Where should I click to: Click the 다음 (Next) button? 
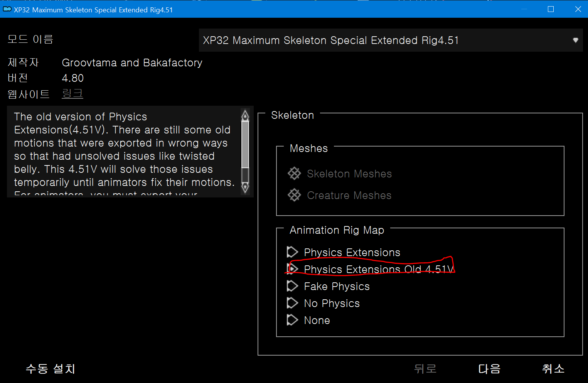click(489, 369)
